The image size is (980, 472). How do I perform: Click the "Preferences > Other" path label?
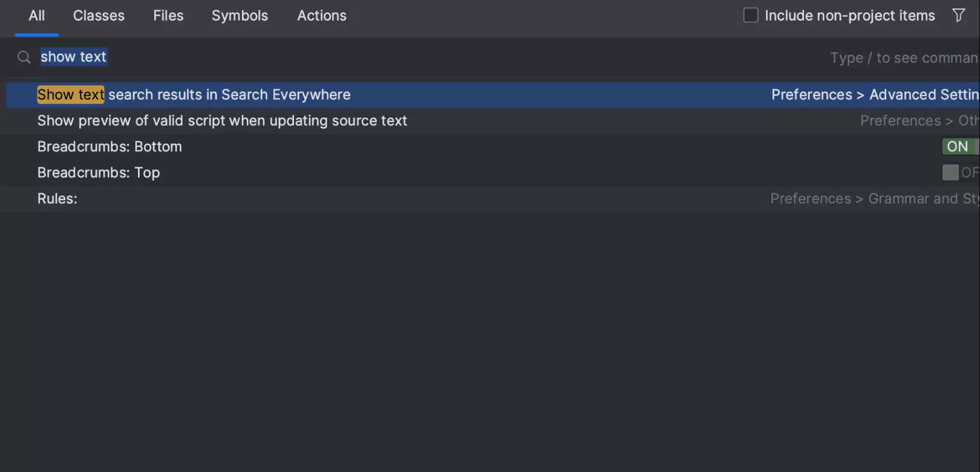pyautogui.click(x=920, y=121)
